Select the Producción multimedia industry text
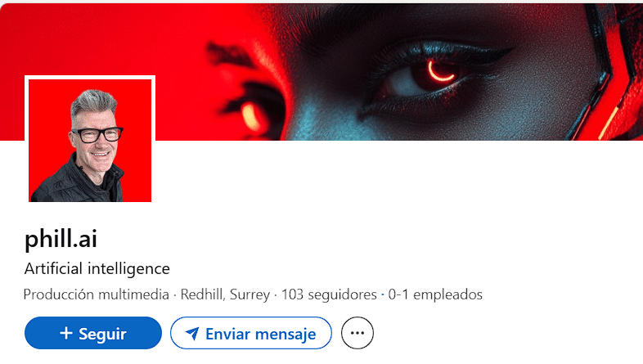Screen dimensions: 643x364 (x=96, y=294)
